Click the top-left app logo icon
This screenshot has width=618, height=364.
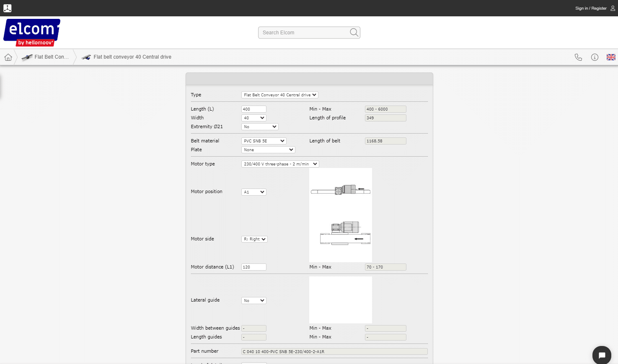tap(8, 8)
